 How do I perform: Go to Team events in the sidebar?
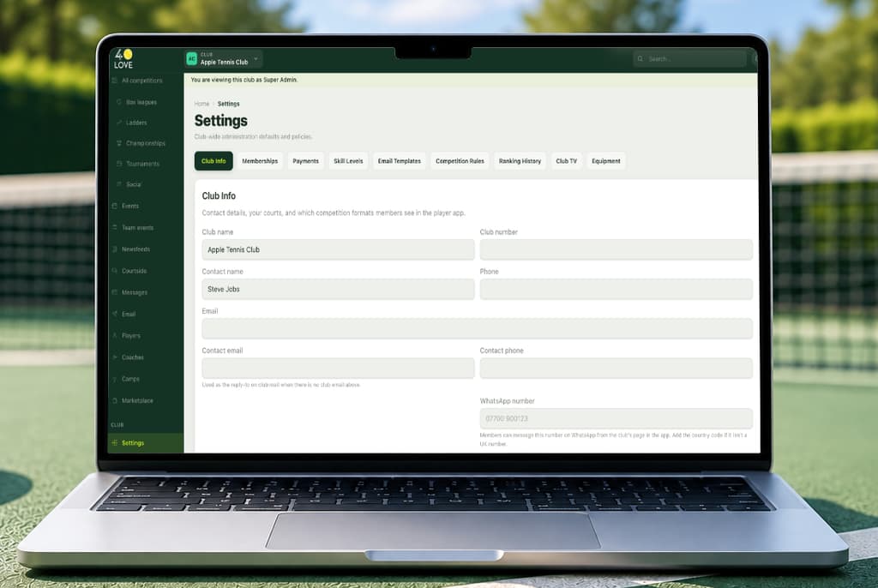click(133, 228)
